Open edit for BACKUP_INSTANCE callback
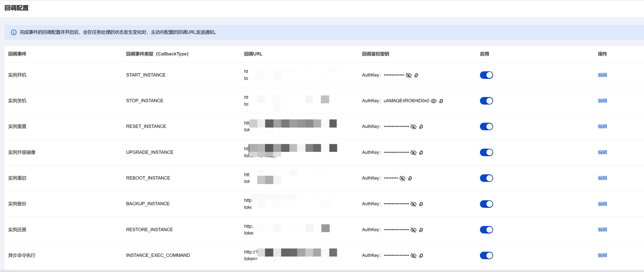 tap(602, 204)
